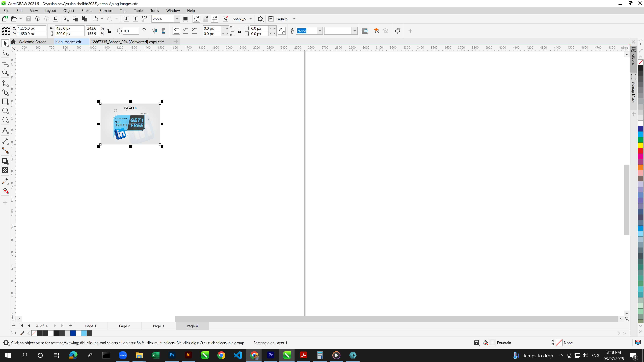
Task: Pick red swatch in color palette
Action: point(640,151)
